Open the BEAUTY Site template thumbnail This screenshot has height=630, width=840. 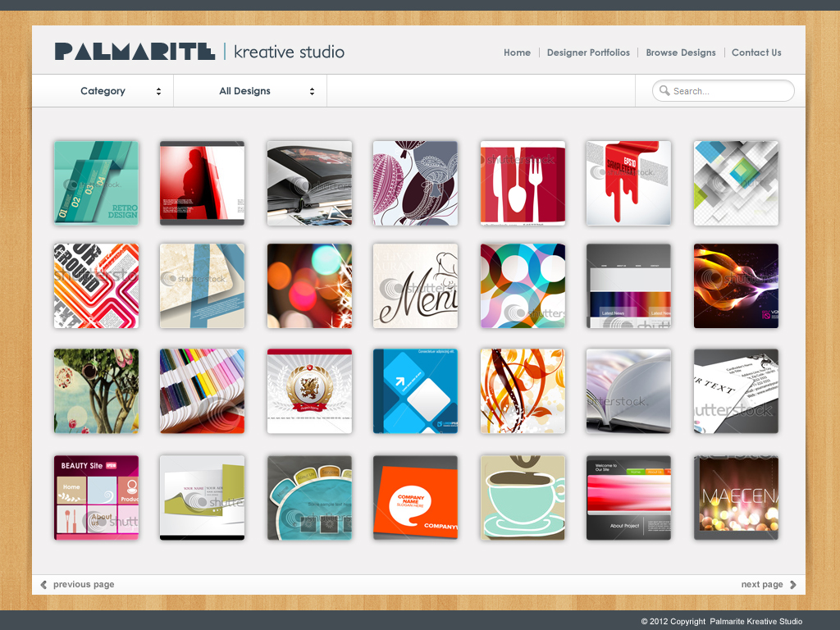click(x=97, y=498)
